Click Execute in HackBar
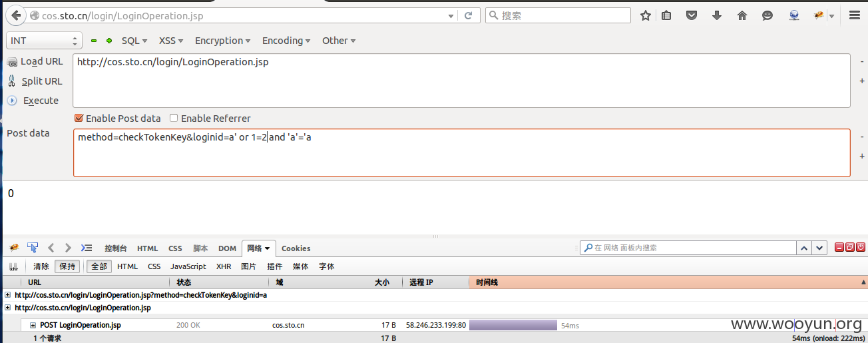The height and width of the screenshot is (343, 868). 33,101
